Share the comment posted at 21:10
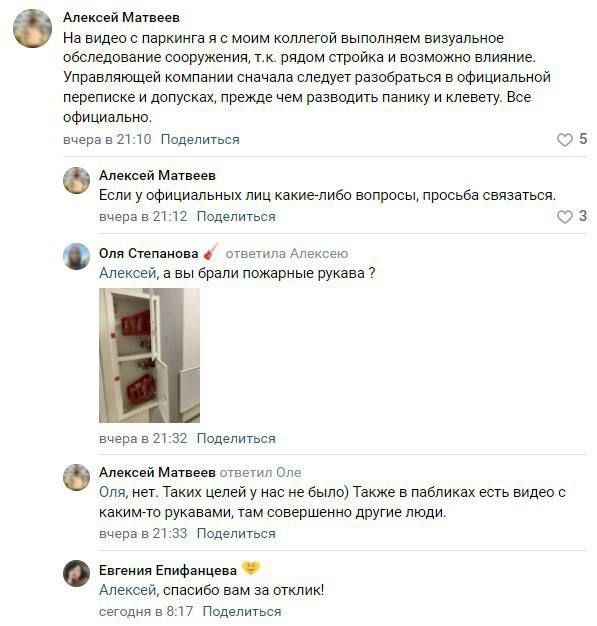Image resolution: width=597 pixels, height=626 pixels. pos(200,140)
